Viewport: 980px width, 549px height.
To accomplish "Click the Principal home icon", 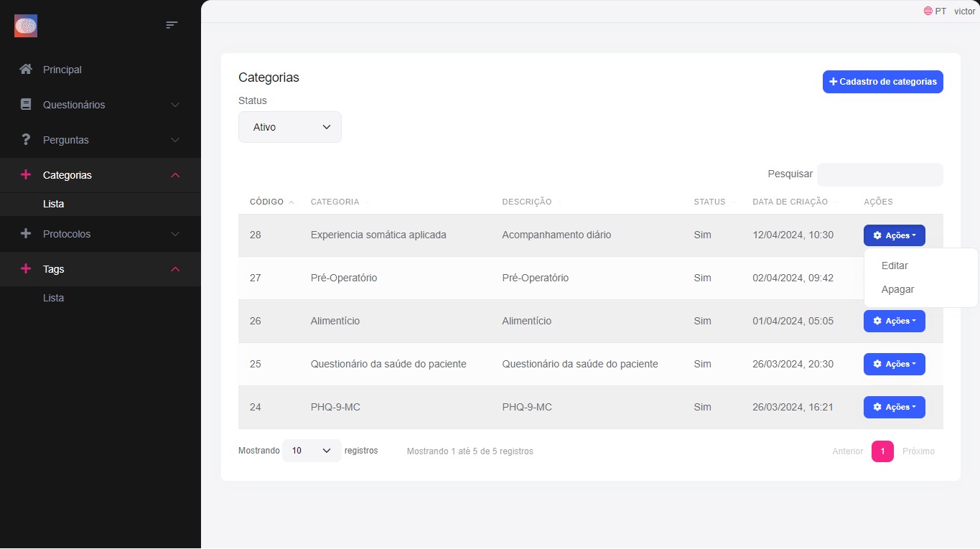I will tap(26, 70).
